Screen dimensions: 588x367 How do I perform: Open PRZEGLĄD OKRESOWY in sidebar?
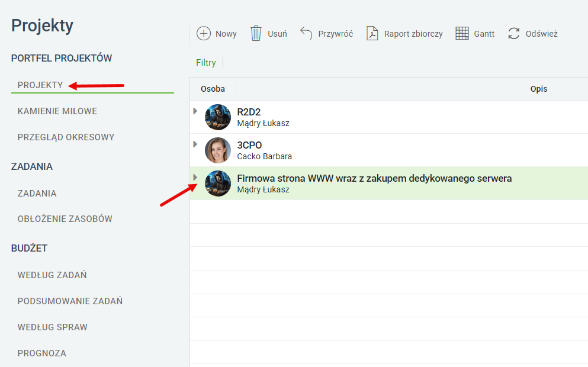[66, 137]
